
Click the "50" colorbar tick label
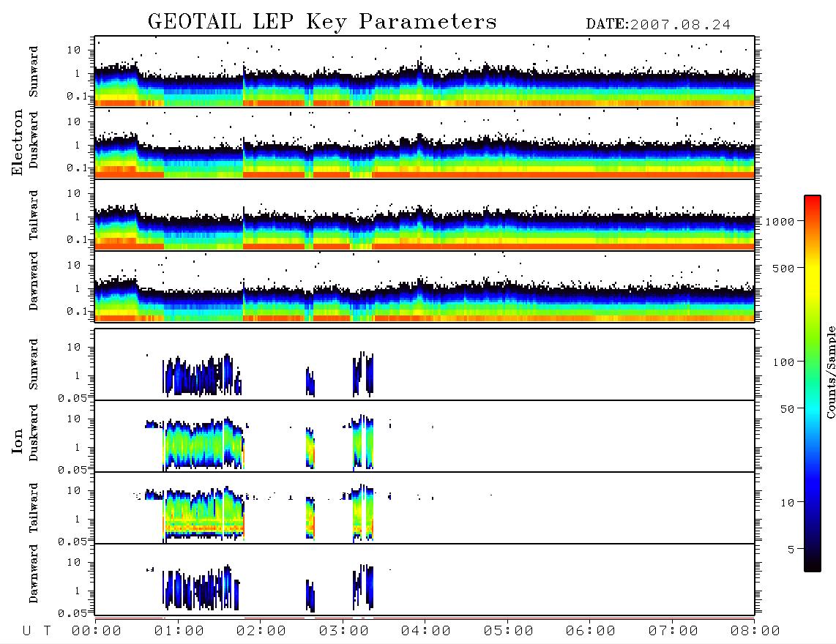[788, 409]
